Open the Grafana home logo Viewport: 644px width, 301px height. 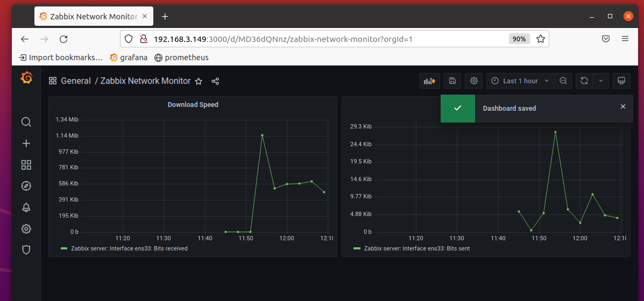pos(26,78)
